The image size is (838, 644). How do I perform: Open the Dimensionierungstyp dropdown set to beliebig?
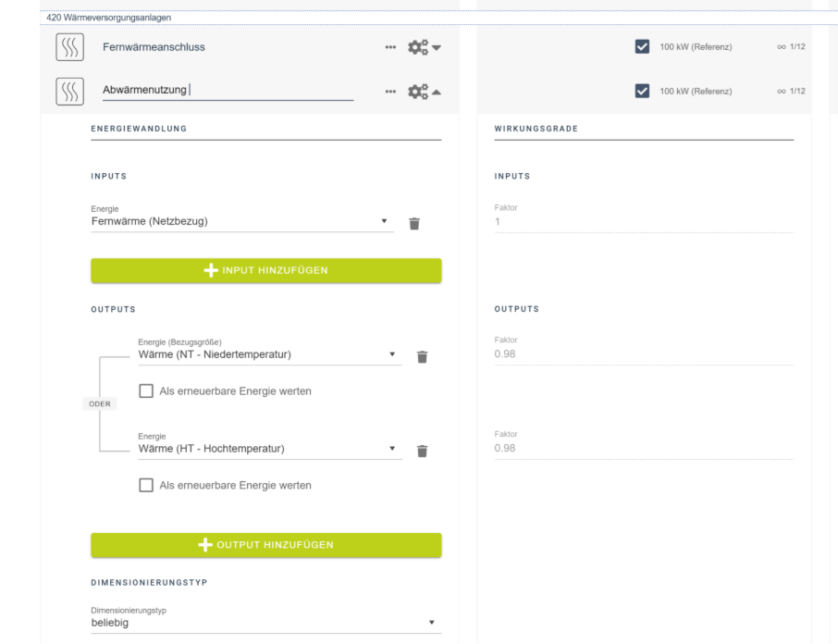tap(264, 623)
